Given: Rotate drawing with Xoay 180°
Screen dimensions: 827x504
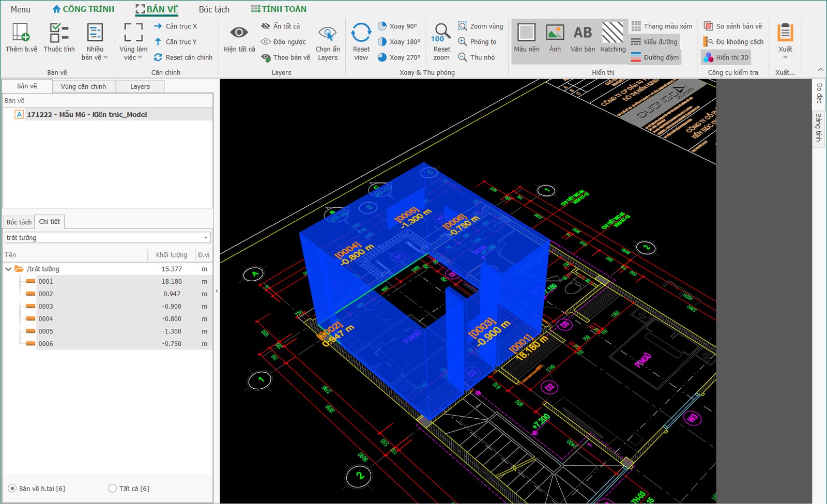Looking at the screenshot, I should click(399, 42).
